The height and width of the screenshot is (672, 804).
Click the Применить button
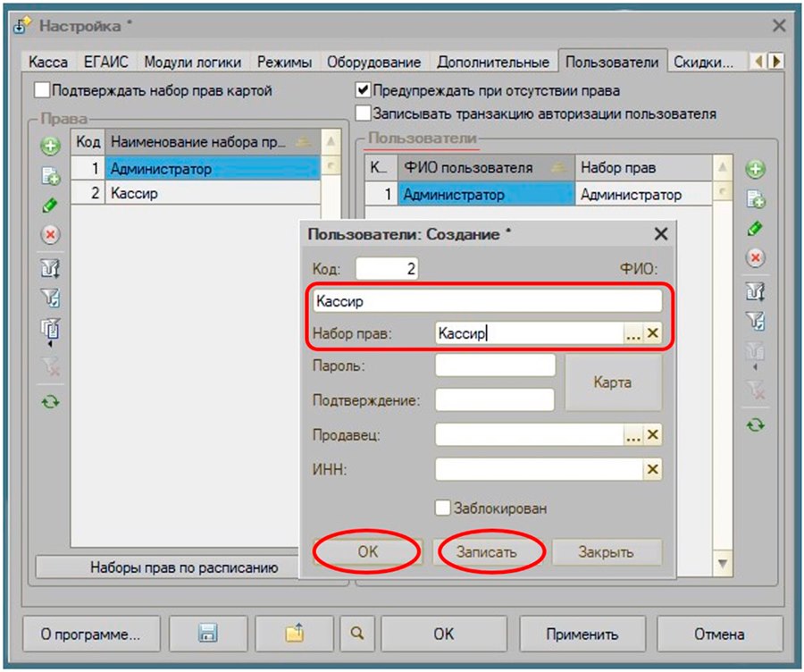pyautogui.click(x=582, y=634)
